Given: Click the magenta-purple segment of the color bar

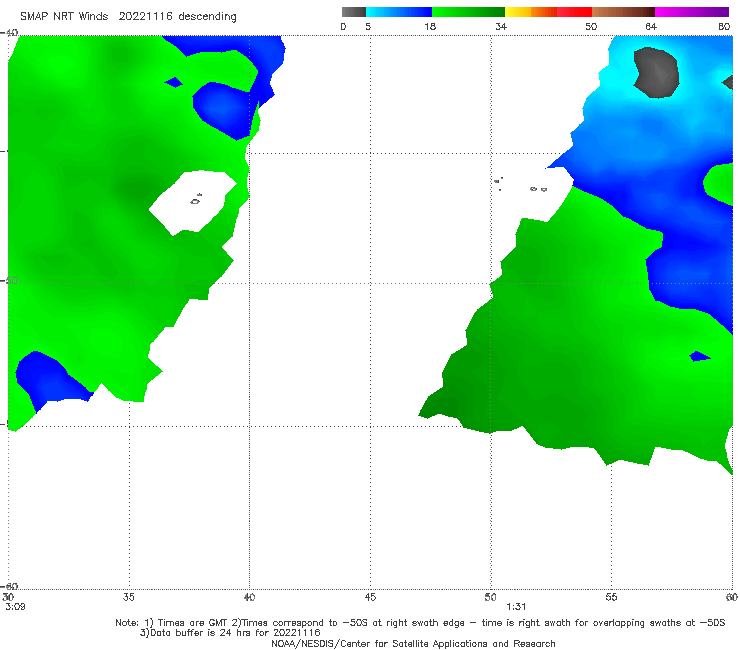Looking at the screenshot, I should click(692, 12).
